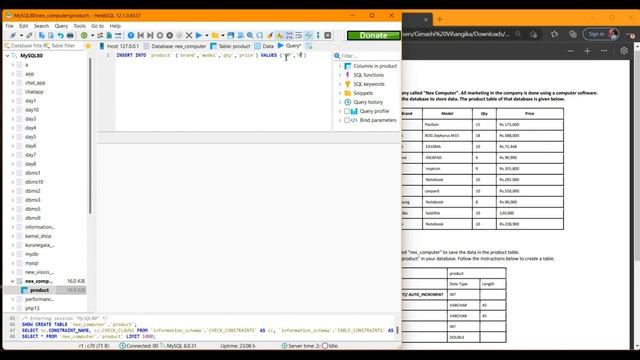Open the session manager connect icon
This screenshot has height=360, width=640.
[x=13, y=36]
